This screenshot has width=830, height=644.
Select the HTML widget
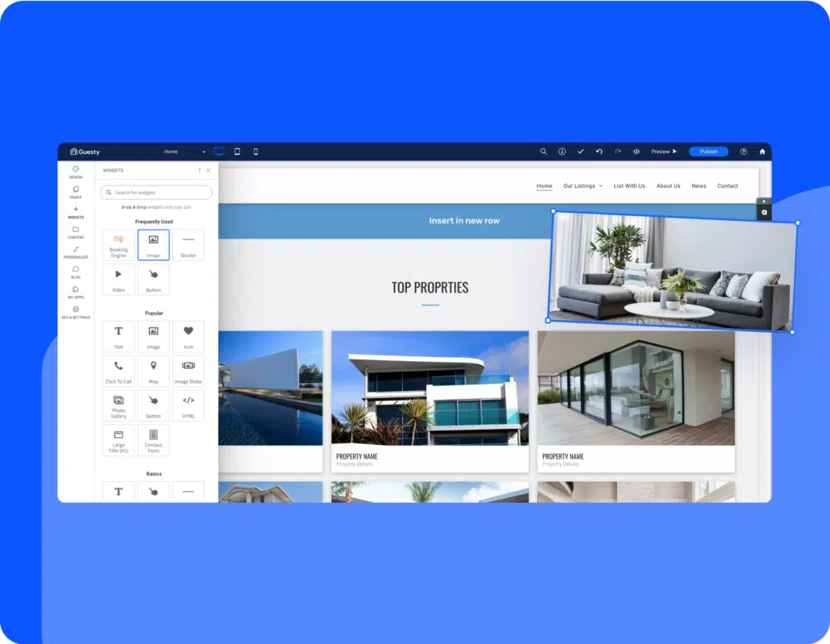click(x=189, y=405)
